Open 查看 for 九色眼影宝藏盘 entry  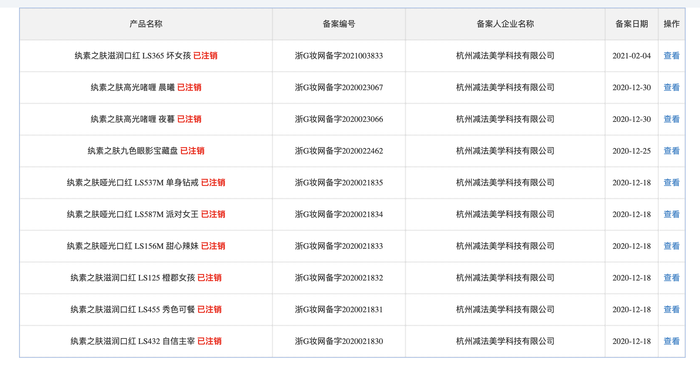(x=671, y=151)
